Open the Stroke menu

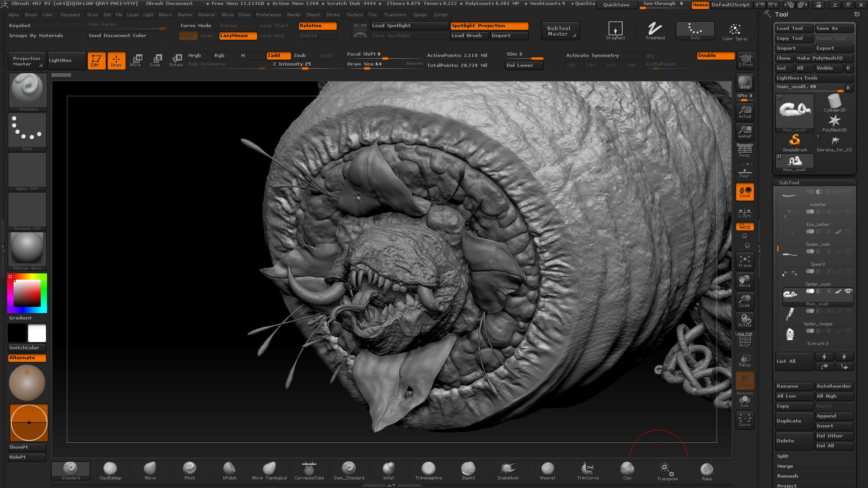(x=333, y=15)
